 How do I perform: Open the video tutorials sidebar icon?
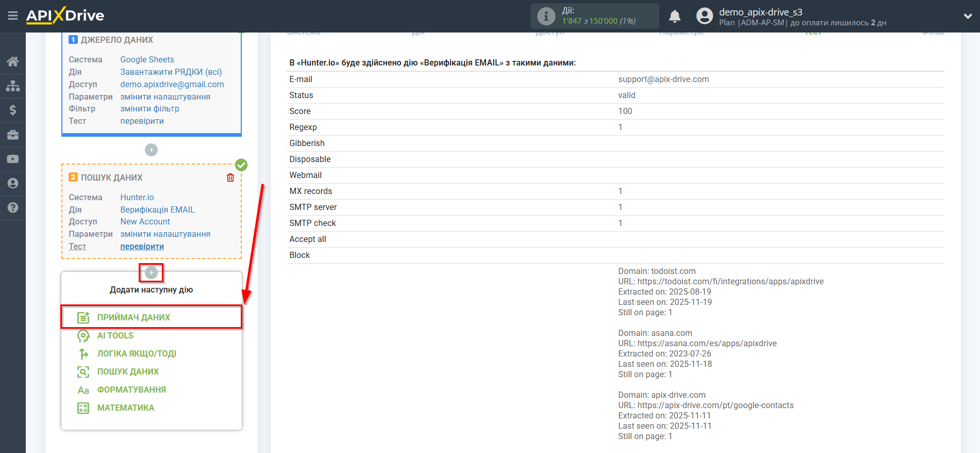[x=13, y=159]
